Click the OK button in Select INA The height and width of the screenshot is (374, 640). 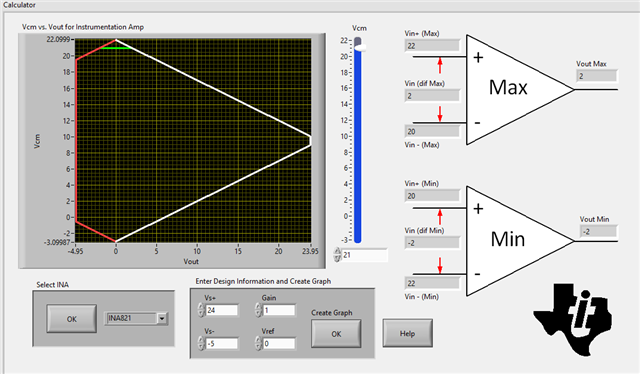(71, 319)
